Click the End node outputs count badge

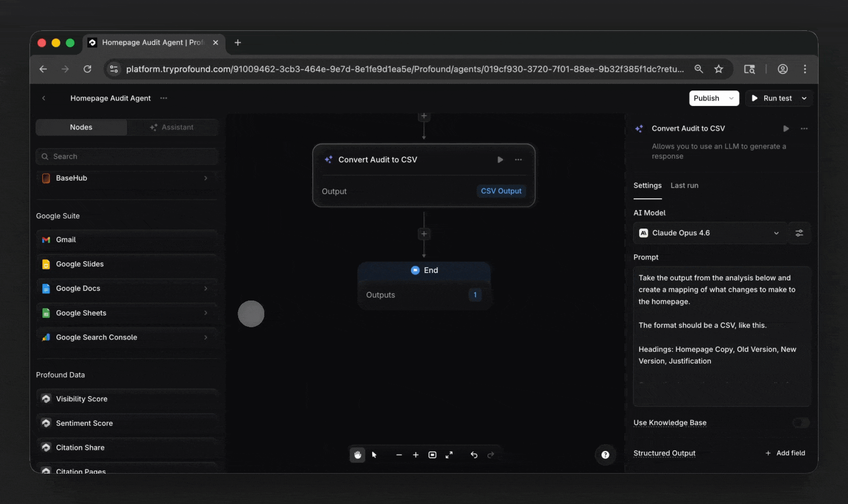[x=475, y=295]
